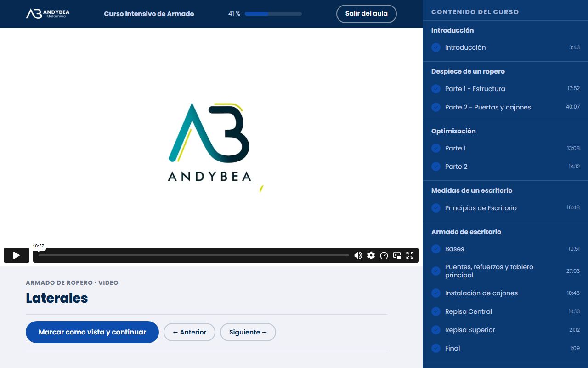588x368 pixels.
Task: Open video settings gear icon
Action: 371,255
